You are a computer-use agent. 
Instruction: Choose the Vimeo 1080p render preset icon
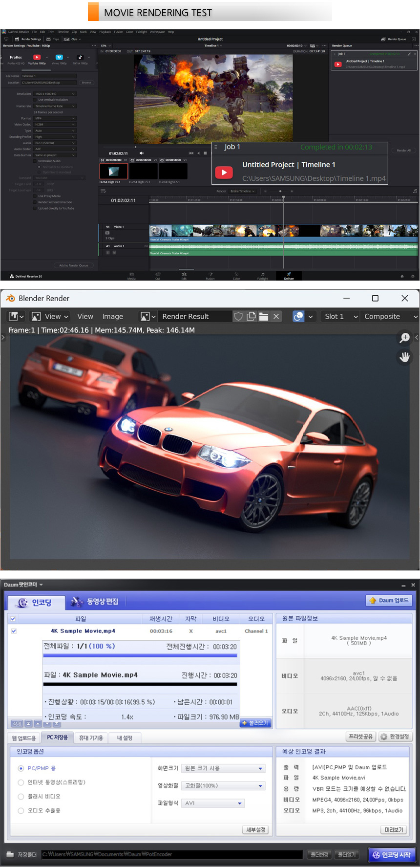[x=59, y=57]
